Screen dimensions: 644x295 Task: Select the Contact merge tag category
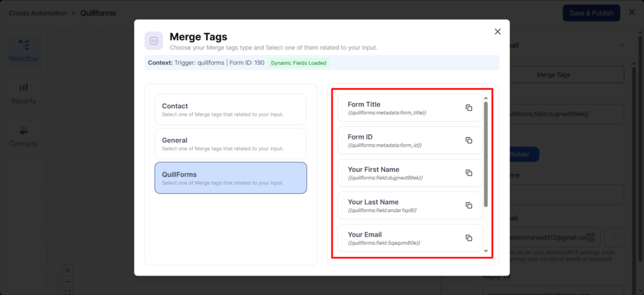pyautogui.click(x=230, y=109)
